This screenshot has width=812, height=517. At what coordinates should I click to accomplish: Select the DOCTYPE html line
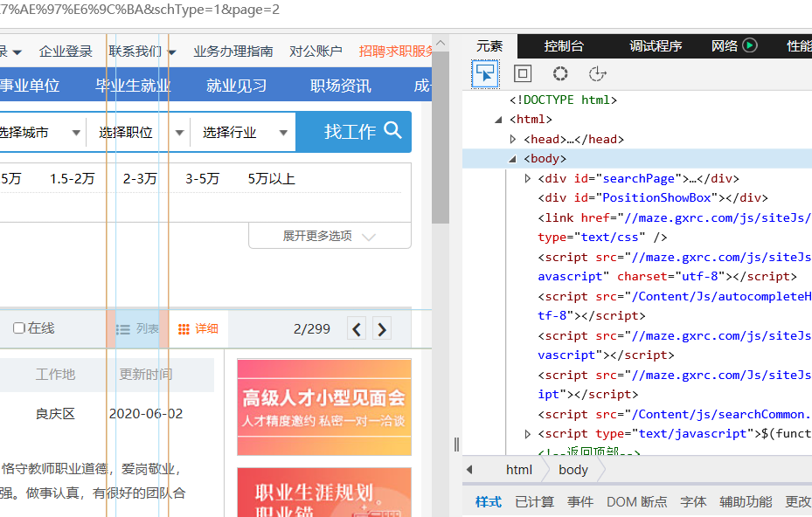pyautogui.click(x=564, y=100)
